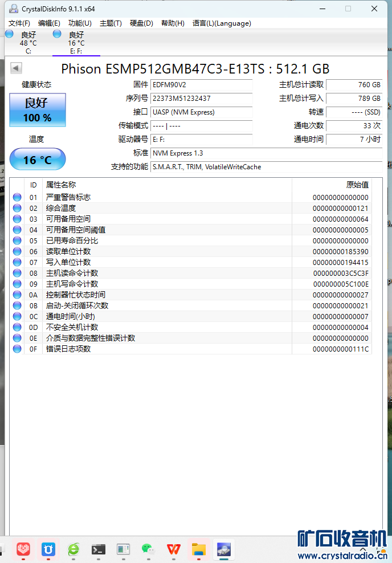Viewport: 392px width, 563px height.
Task: Click the serial number field 22373M51232437
Action: [201, 99]
